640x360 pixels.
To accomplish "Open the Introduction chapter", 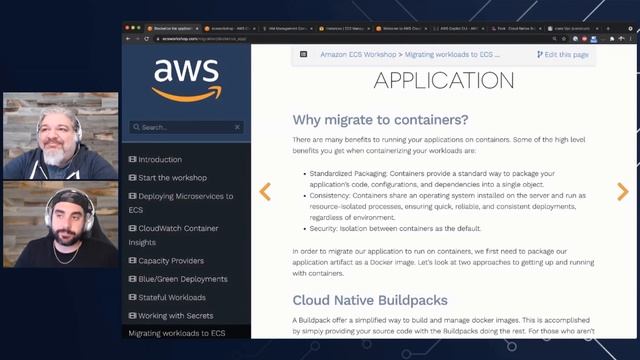I will pyautogui.click(x=156, y=159).
